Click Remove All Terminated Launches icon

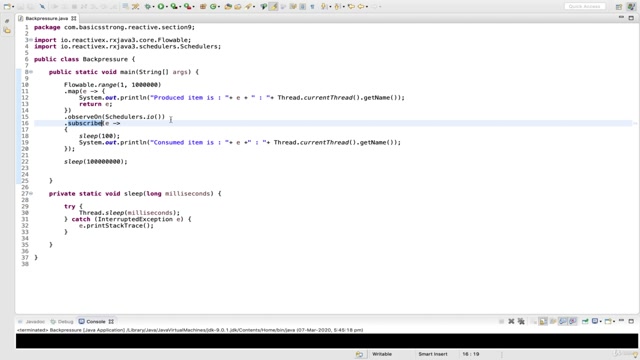point(521,322)
